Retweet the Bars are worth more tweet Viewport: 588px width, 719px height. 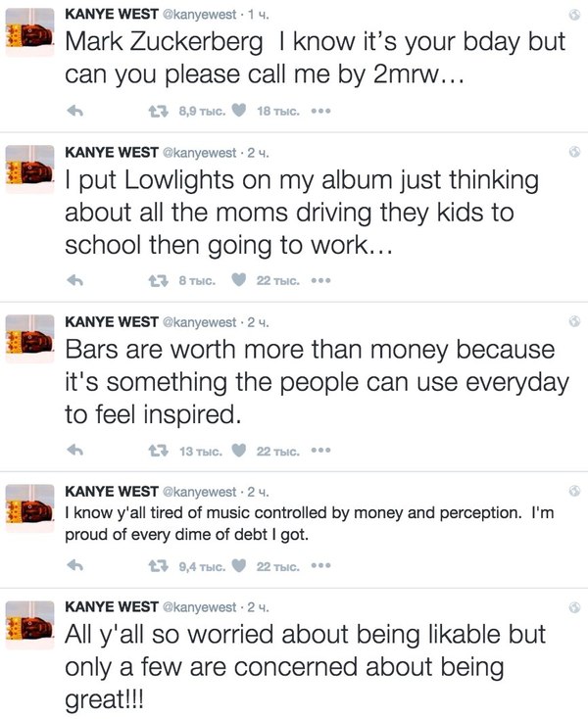click(152, 452)
